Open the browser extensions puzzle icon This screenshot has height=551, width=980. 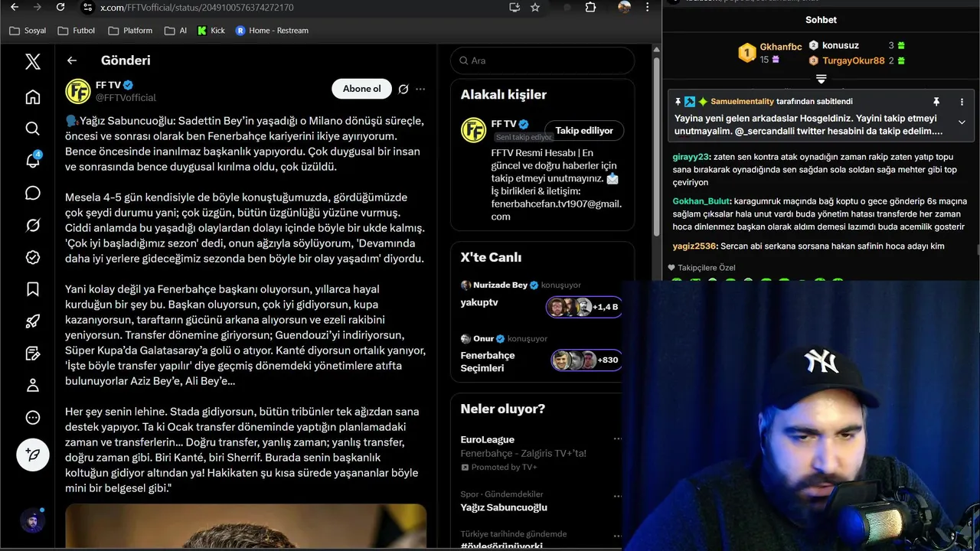coord(590,7)
